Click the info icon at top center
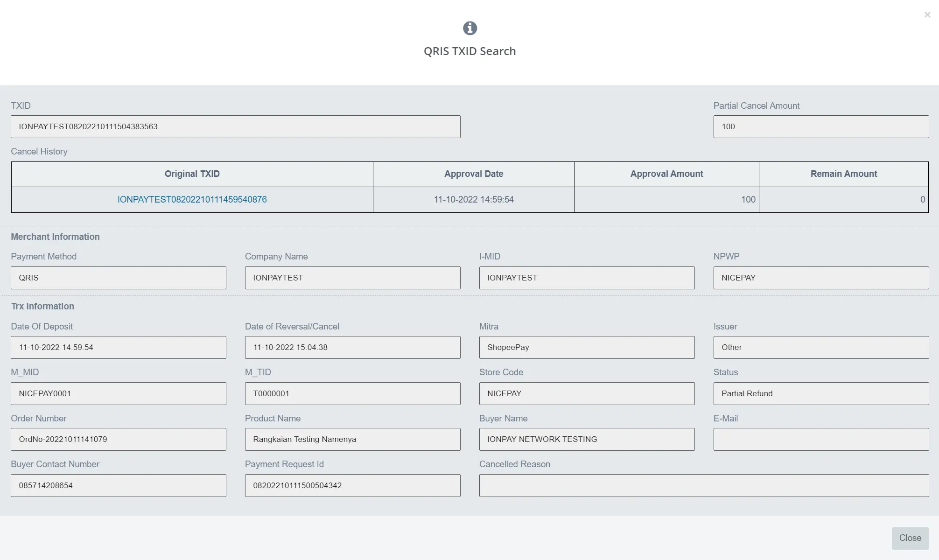The height and width of the screenshot is (560, 939). coord(470,28)
